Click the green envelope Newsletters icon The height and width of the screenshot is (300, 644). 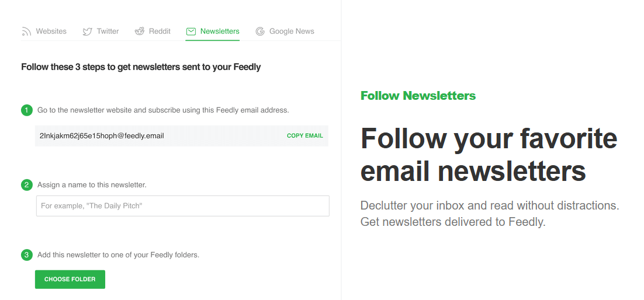pos(191,32)
